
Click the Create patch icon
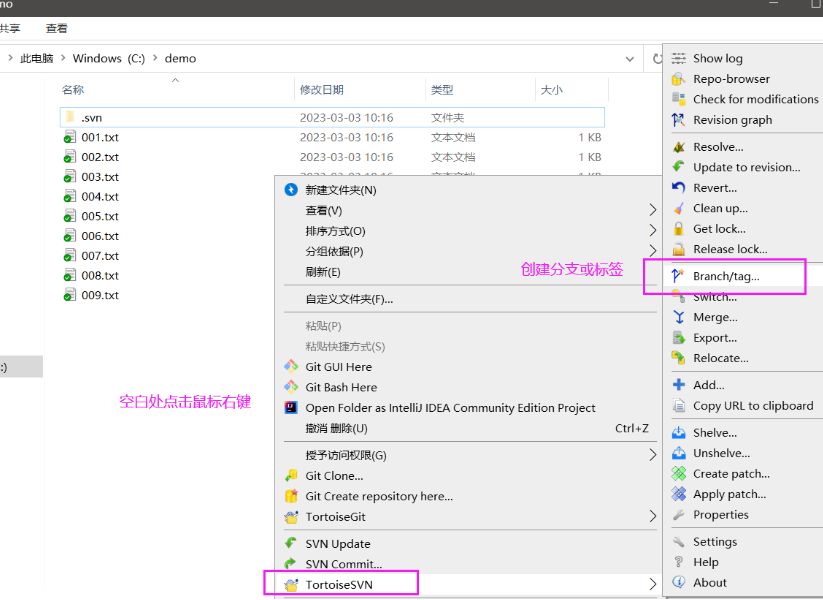pos(679,473)
